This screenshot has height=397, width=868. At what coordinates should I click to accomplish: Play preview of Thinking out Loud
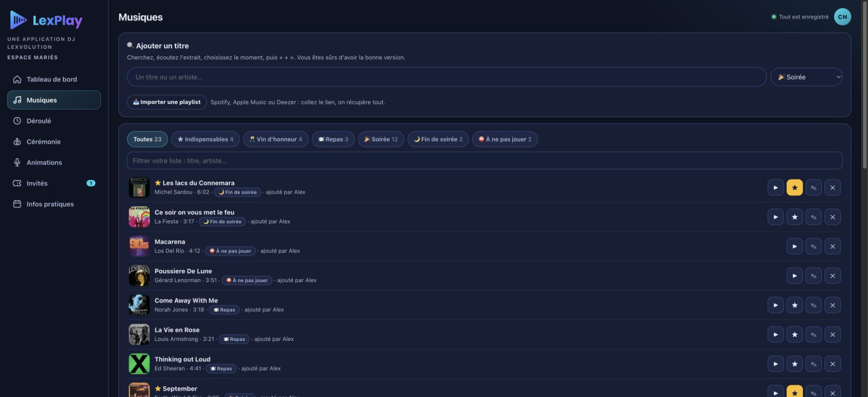click(x=776, y=364)
